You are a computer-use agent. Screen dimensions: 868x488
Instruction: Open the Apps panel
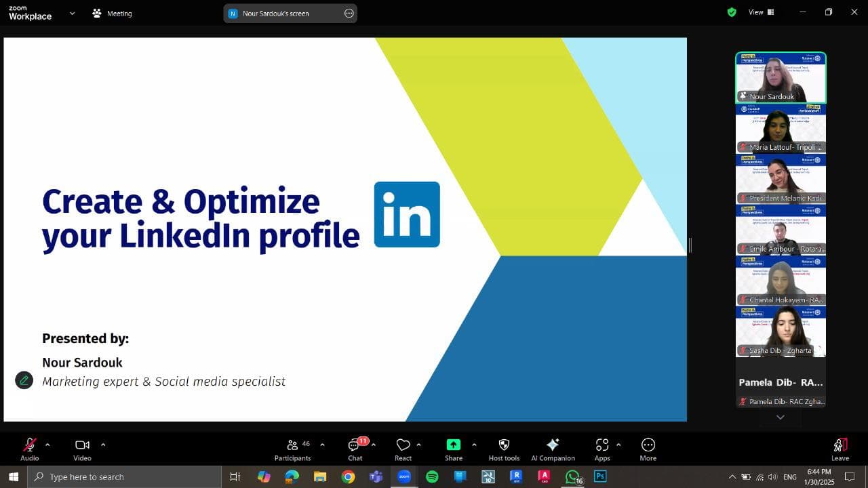[602, 449]
